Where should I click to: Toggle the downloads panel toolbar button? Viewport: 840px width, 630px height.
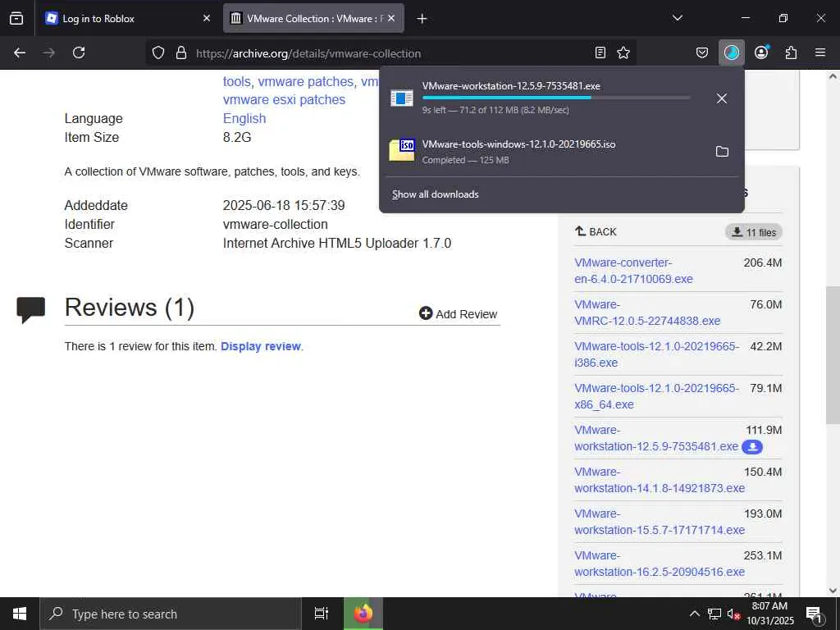(731, 52)
